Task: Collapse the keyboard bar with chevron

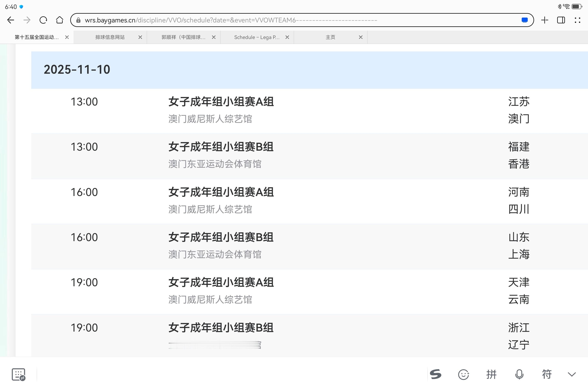Action: click(572, 374)
